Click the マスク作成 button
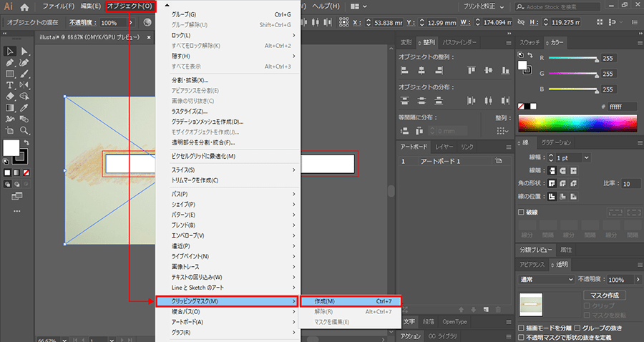644x342 pixels. 605,295
